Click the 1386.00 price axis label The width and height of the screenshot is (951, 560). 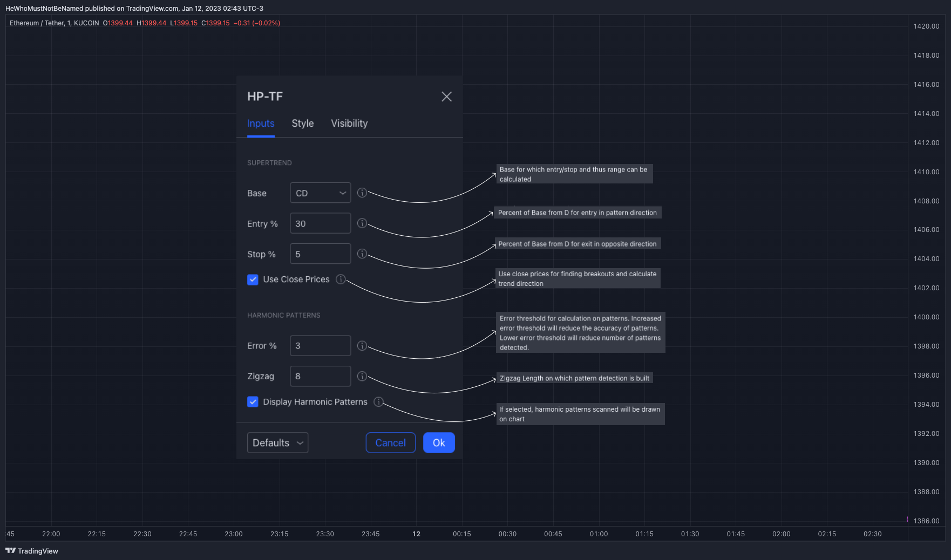pyautogui.click(x=926, y=521)
